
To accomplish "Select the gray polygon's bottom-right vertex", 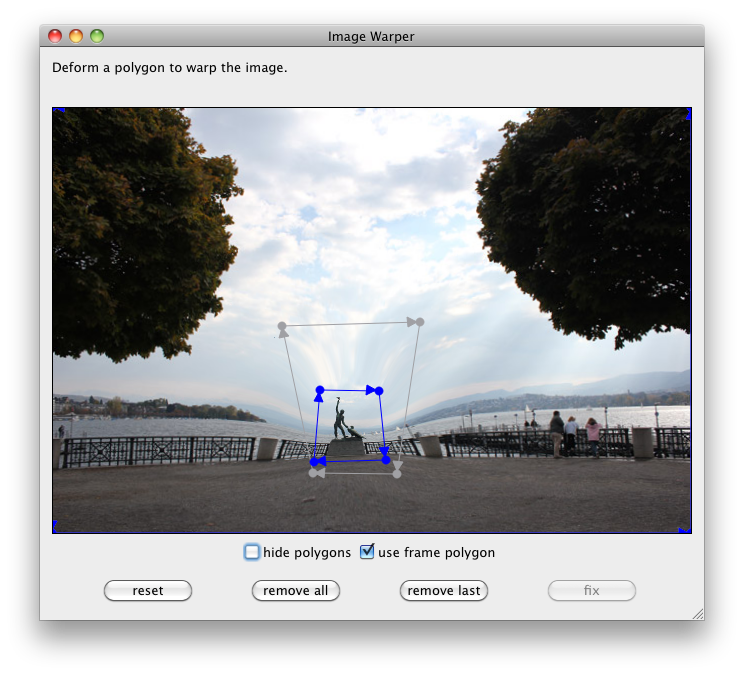I will [397, 473].
